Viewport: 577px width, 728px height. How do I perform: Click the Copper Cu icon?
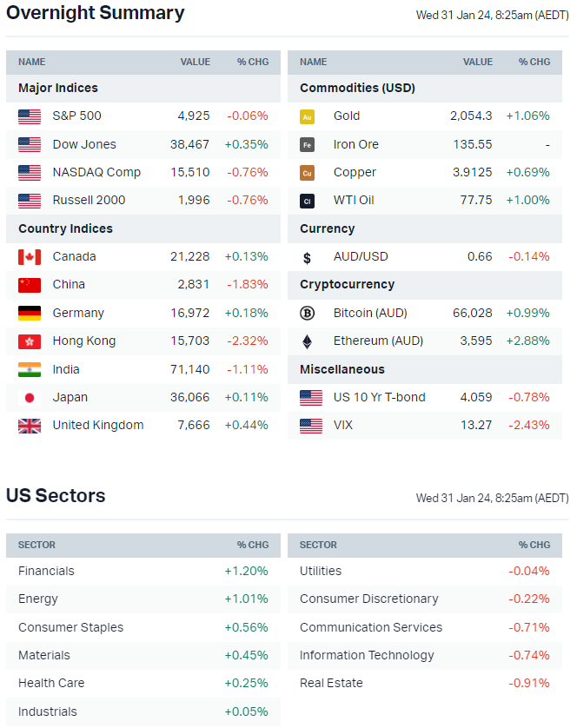click(x=307, y=173)
